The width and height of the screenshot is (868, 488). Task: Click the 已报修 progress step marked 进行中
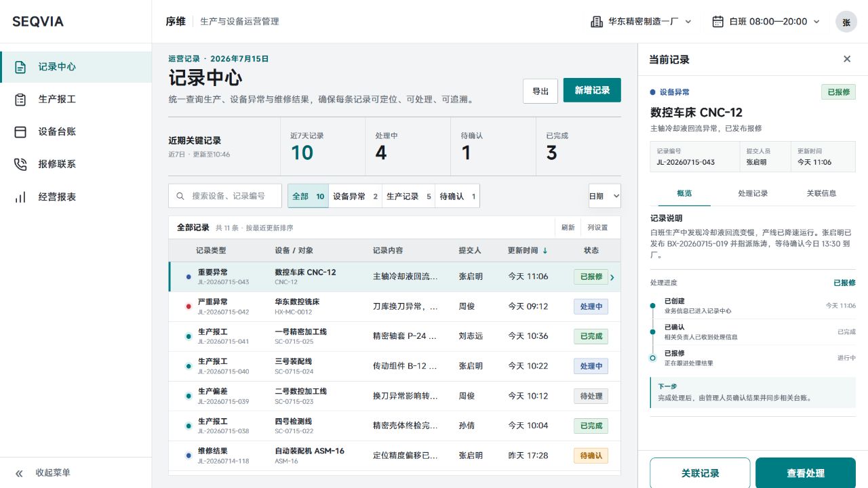(x=753, y=358)
